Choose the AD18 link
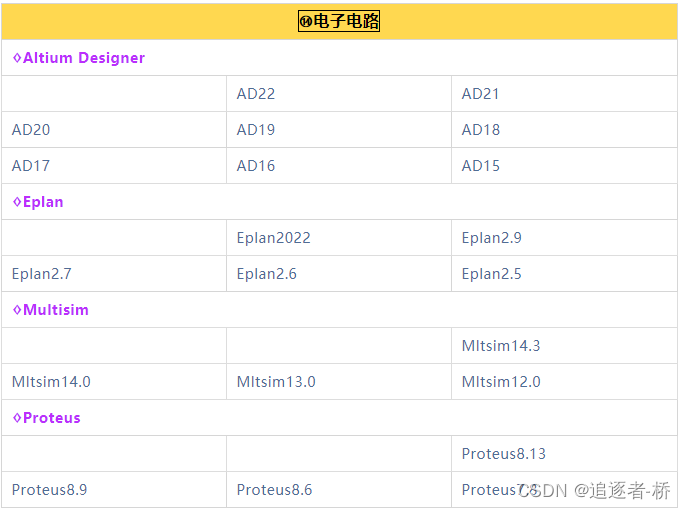Screen dimensions: 686x509 coord(480,130)
